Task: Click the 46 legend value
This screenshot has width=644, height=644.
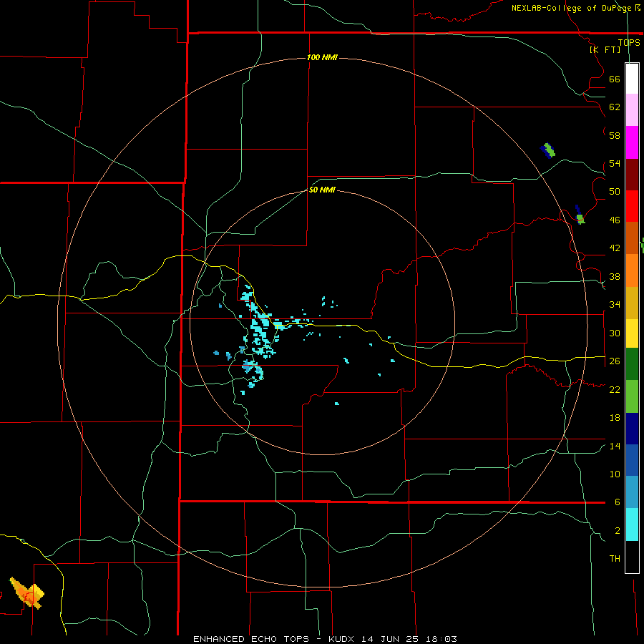Action: coord(615,220)
